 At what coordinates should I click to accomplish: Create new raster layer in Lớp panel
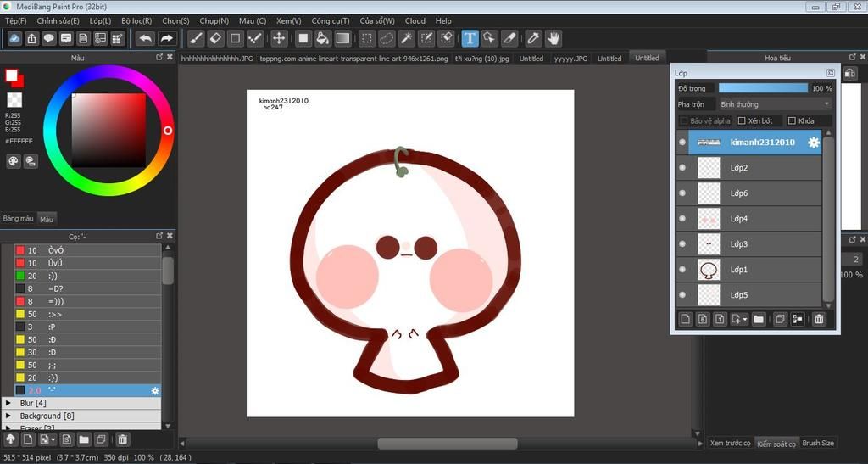(685, 319)
